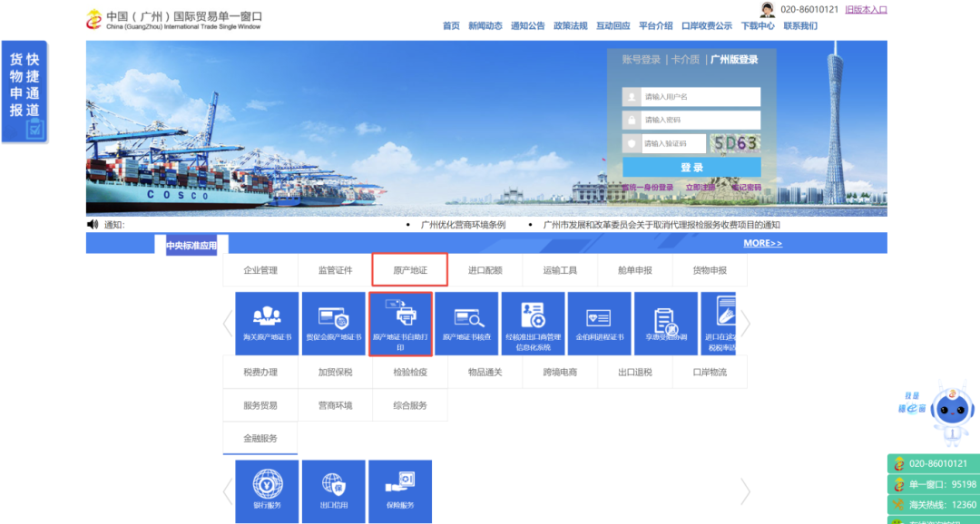Select the 跨境电商 category tab
Image resolution: width=980 pixels, height=524 pixels.
click(x=560, y=373)
